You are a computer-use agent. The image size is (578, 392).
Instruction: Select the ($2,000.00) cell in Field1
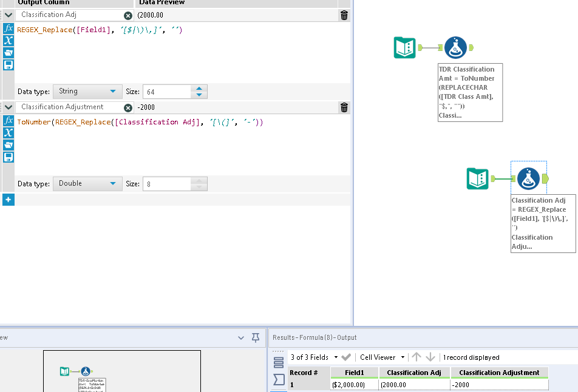pyautogui.click(x=355, y=385)
